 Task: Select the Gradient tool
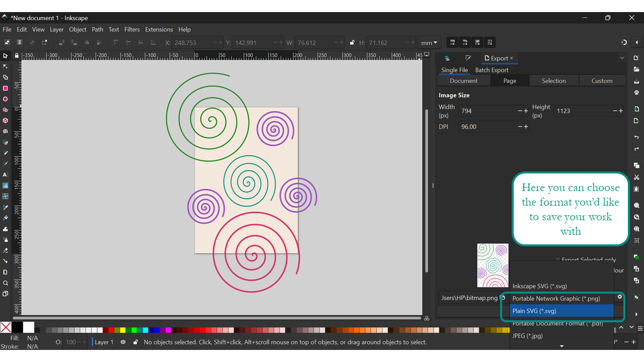[6, 186]
